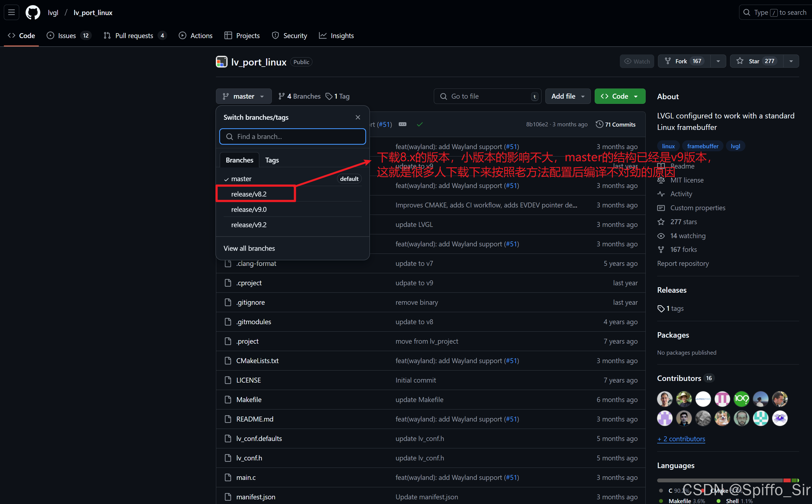Select the Branches tab in branch popup
This screenshot has width=812, height=504.
point(239,160)
